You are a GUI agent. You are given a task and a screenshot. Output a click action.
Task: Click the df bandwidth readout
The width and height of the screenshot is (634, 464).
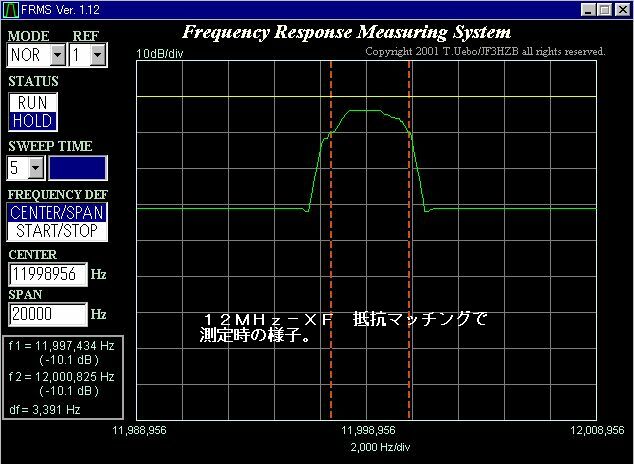tap(48, 409)
